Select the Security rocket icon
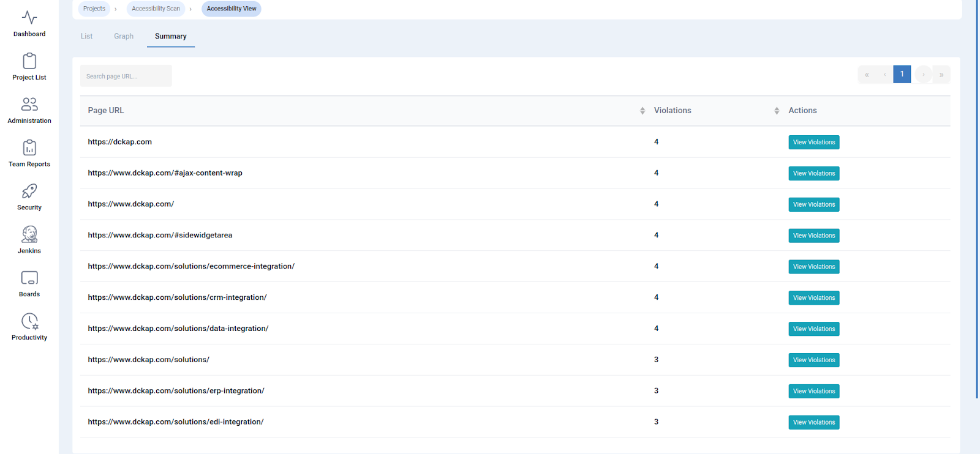The height and width of the screenshot is (454, 980). [29, 191]
